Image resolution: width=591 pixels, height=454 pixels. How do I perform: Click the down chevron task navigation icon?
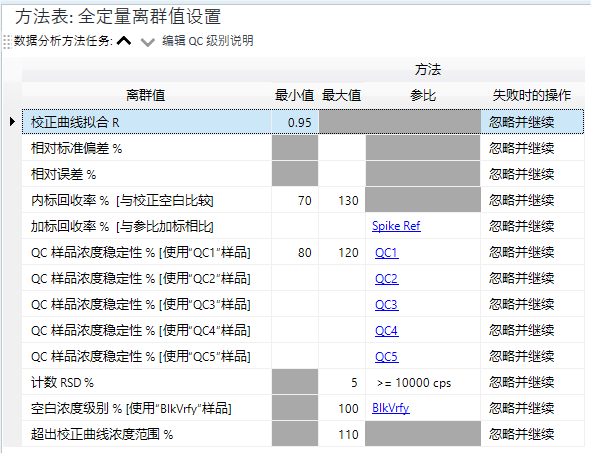[147, 42]
